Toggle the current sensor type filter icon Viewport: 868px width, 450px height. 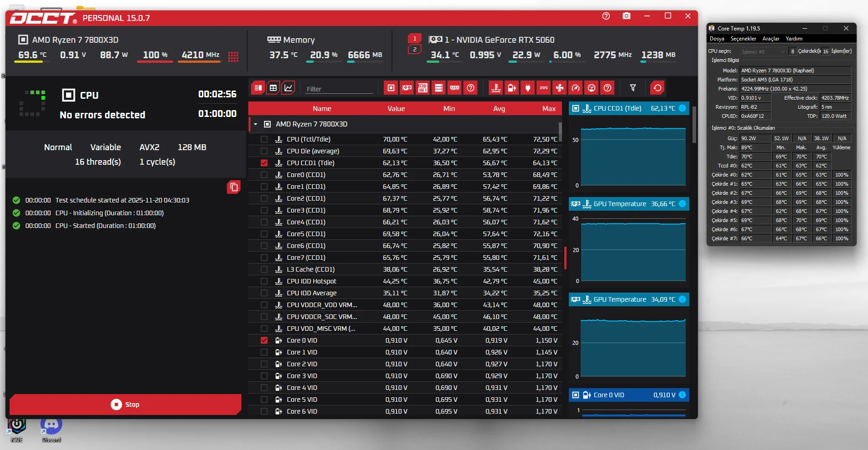point(544,88)
